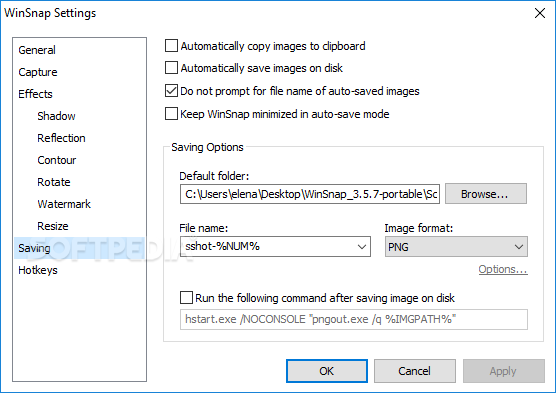Choose Rotate in the sidebar
The height and width of the screenshot is (393, 556).
tap(54, 182)
